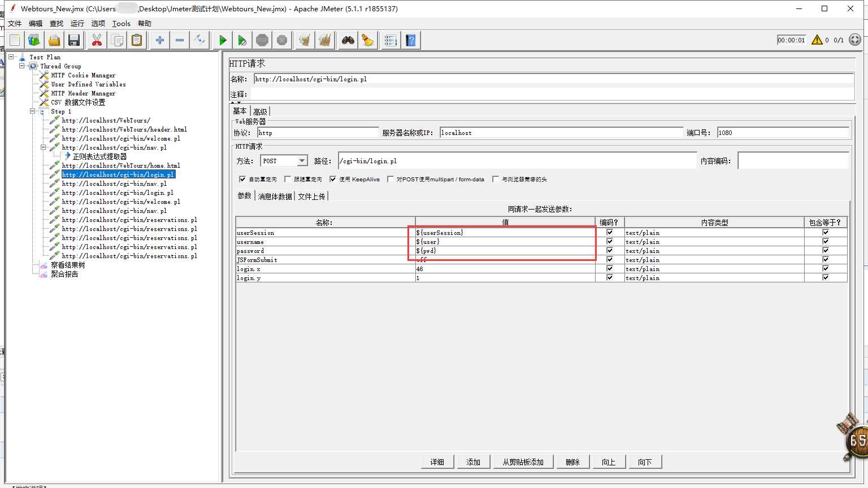The width and height of the screenshot is (868, 488).
Task: Collapse all nodes with minus icon
Action: click(180, 40)
